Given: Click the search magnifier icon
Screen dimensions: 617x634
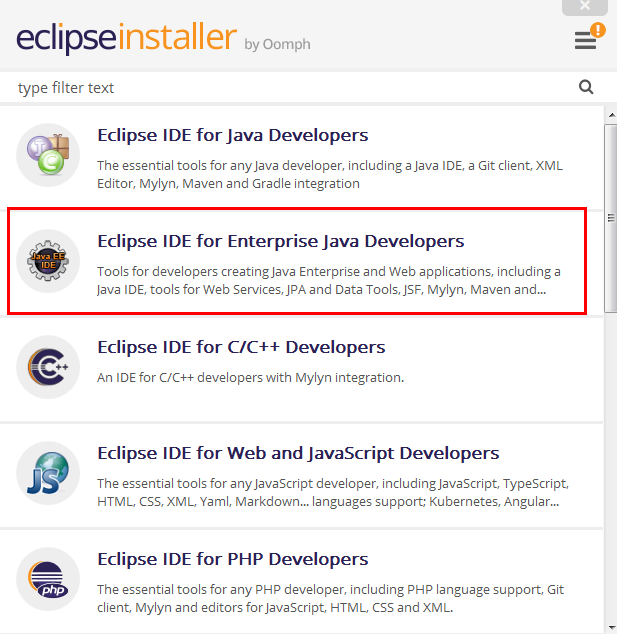Looking at the screenshot, I should pos(586,87).
